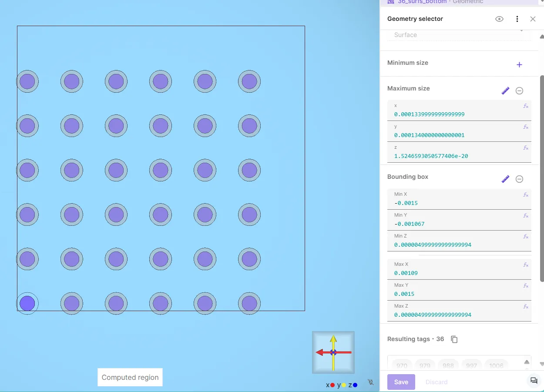Screen dimensions: 544x392
Task: Add a Minimum size constraint with plus
Action: pyautogui.click(x=519, y=65)
